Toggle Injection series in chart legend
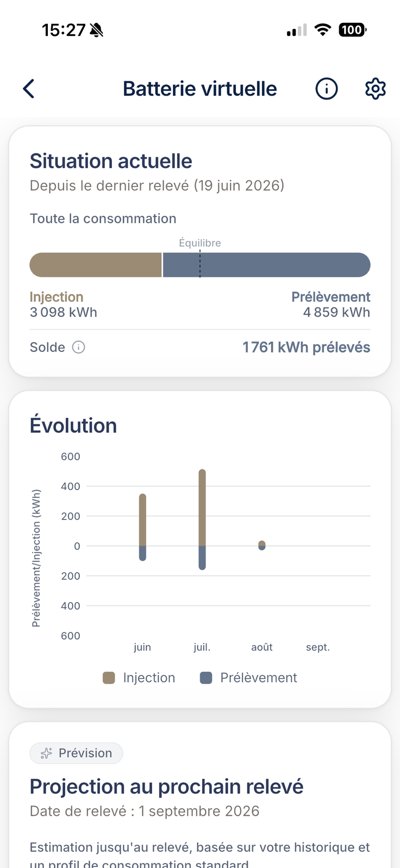This screenshot has height=868, width=400. click(x=139, y=678)
